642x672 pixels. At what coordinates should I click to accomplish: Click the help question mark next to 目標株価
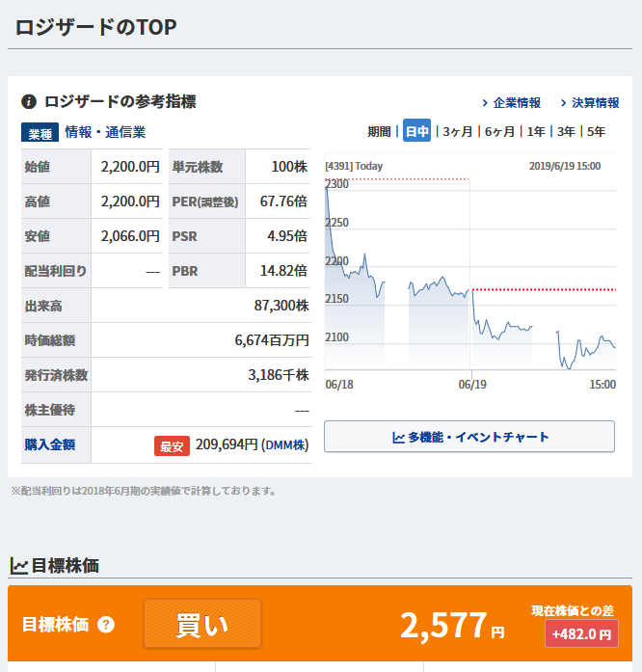tap(106, 625)
